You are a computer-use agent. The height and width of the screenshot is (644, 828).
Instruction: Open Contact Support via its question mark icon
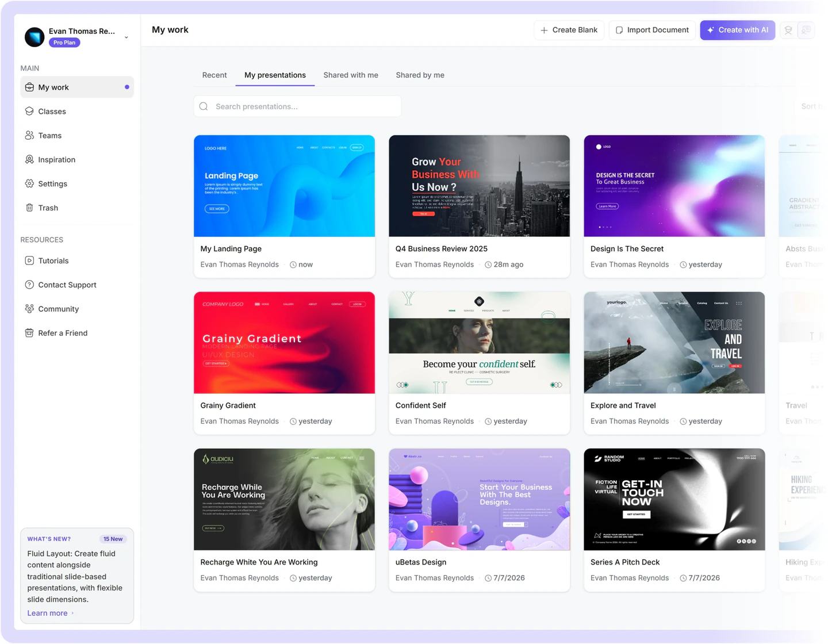coord(29,285)
